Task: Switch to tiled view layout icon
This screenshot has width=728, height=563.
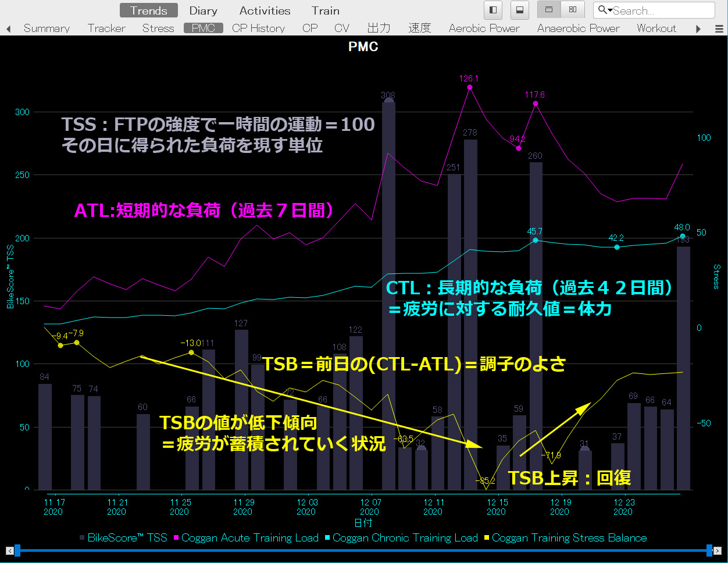Action: [x=573, y=10]
